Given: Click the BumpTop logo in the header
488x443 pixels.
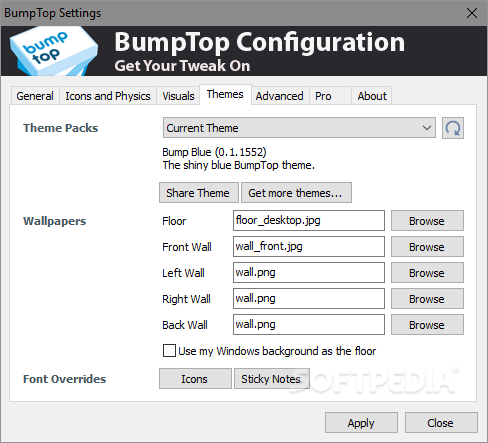Looking at the screenshot, I should [54, 51].
